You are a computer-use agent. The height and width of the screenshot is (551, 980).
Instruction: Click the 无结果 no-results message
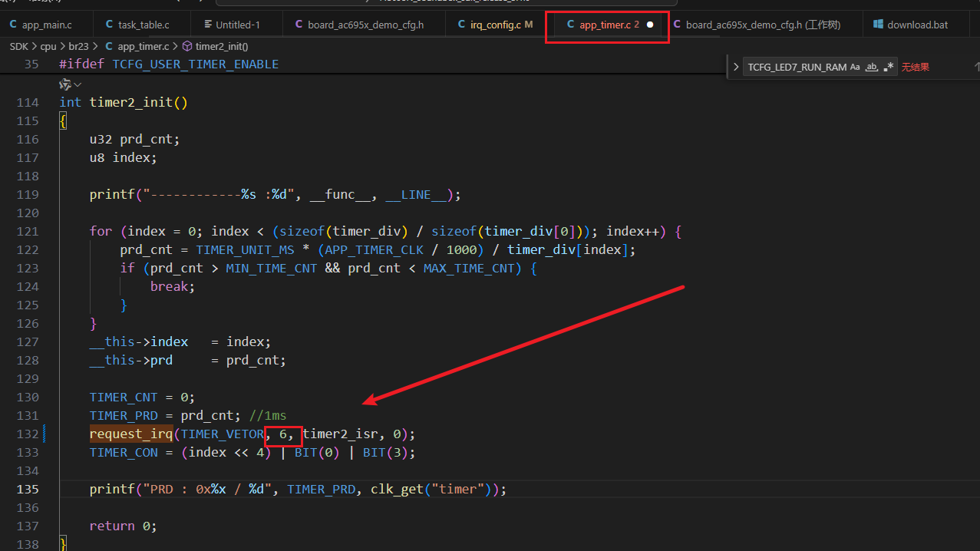pyautogui.click(x=915, y=67)
